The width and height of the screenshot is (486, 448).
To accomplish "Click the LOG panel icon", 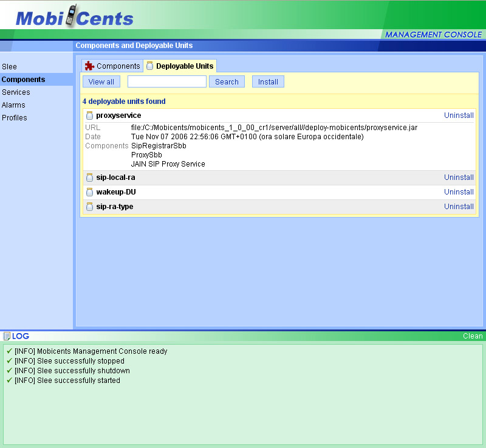I will 7,336.
